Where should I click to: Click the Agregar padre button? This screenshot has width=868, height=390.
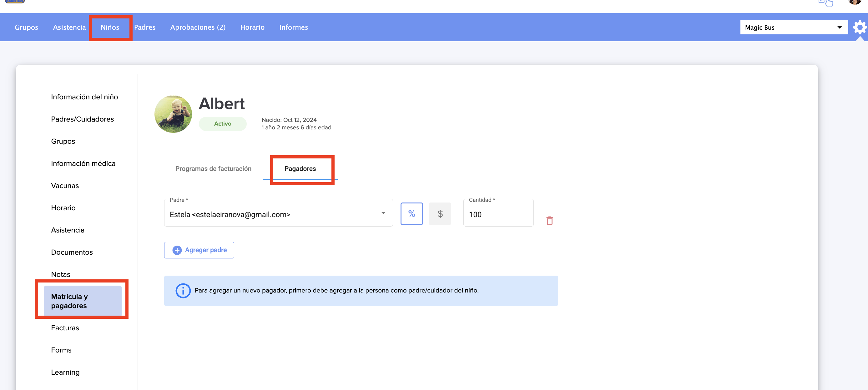coord(199,250)
